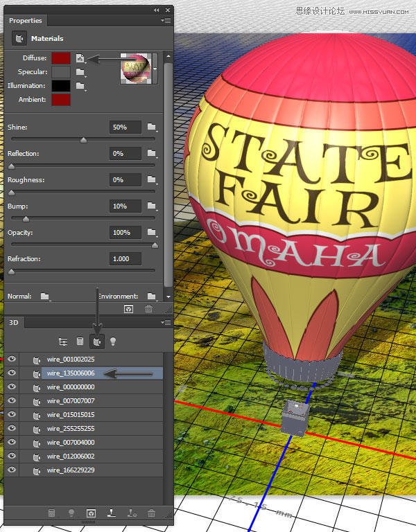Click Properties scrollbar up arrow
This screenshot has width=416, height=532.
coord(168,56)
